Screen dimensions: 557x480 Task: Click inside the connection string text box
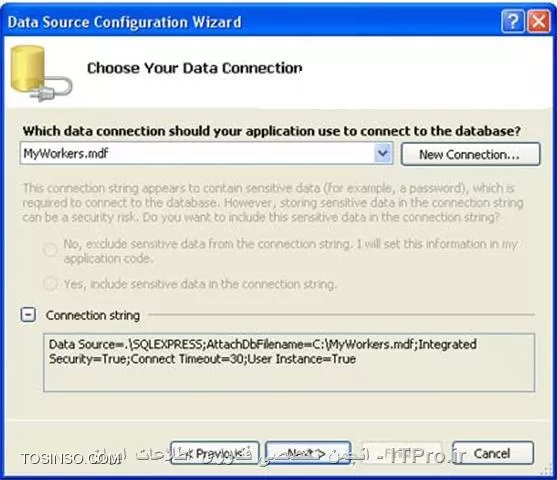[289, 362]
